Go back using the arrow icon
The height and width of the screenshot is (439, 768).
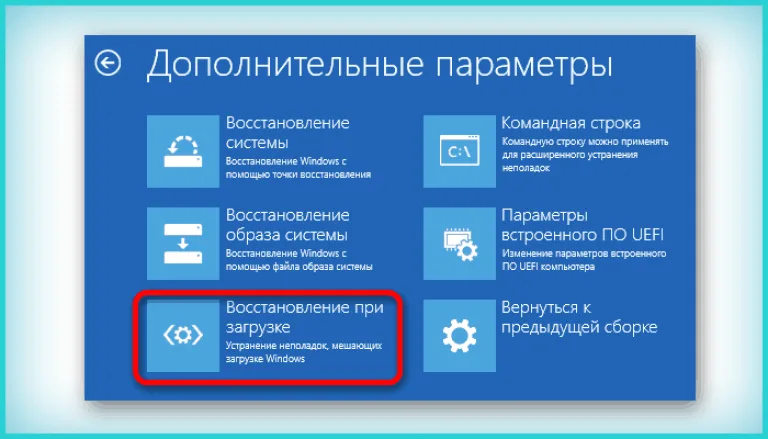tap(108, 63)
